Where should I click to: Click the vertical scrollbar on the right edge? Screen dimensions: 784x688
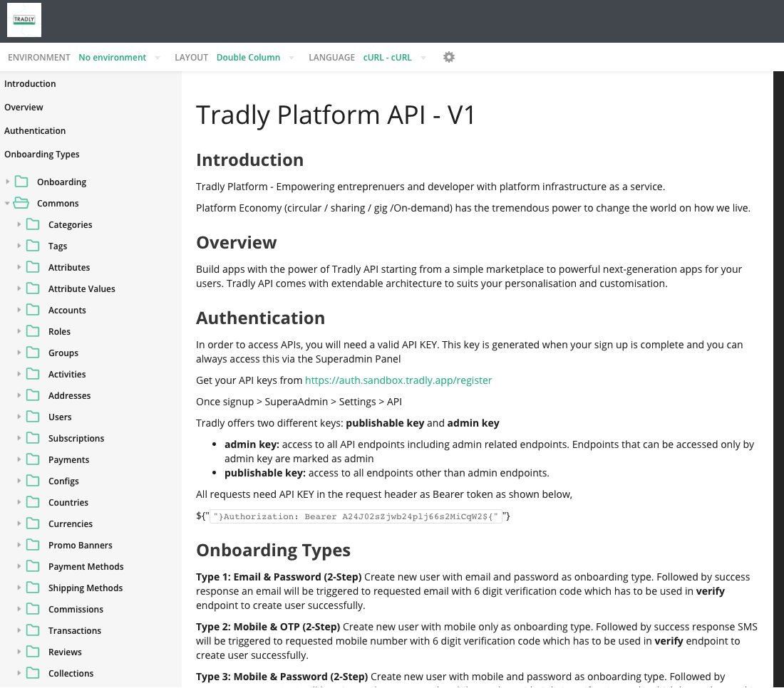[x=778, y=285]
